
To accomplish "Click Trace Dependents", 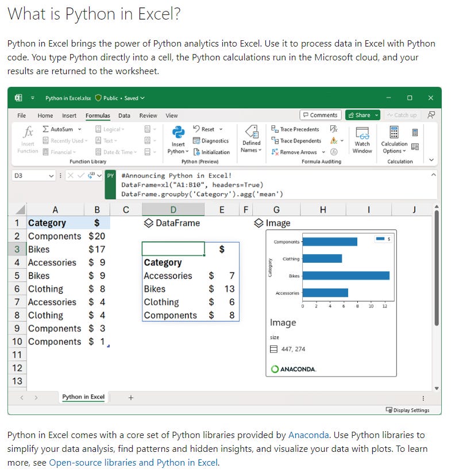I will 296,140.
